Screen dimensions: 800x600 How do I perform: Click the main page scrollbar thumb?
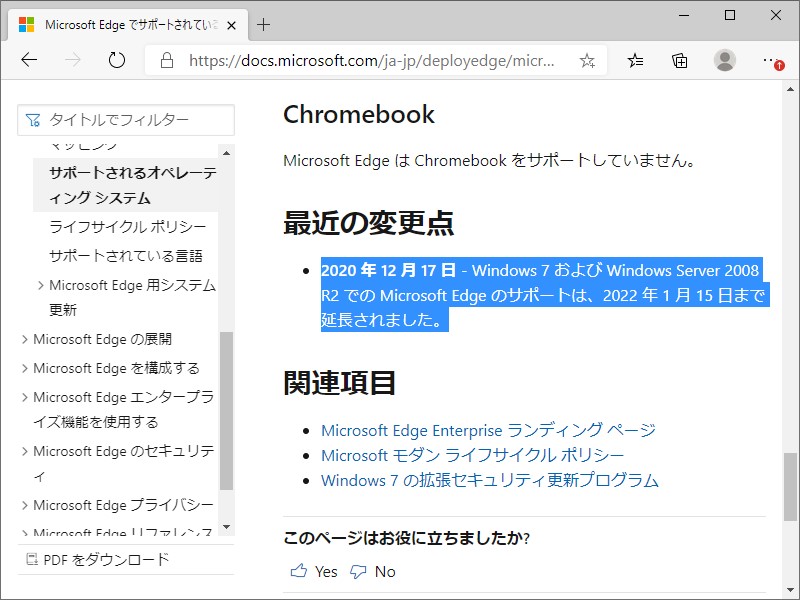[x=791, y=487]
